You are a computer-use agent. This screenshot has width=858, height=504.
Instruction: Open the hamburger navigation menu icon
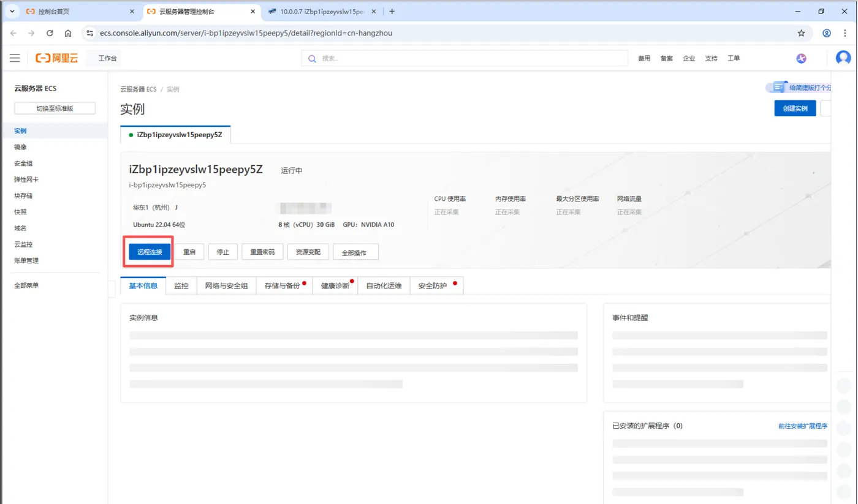pyautogui.click(x=15, y=58)
